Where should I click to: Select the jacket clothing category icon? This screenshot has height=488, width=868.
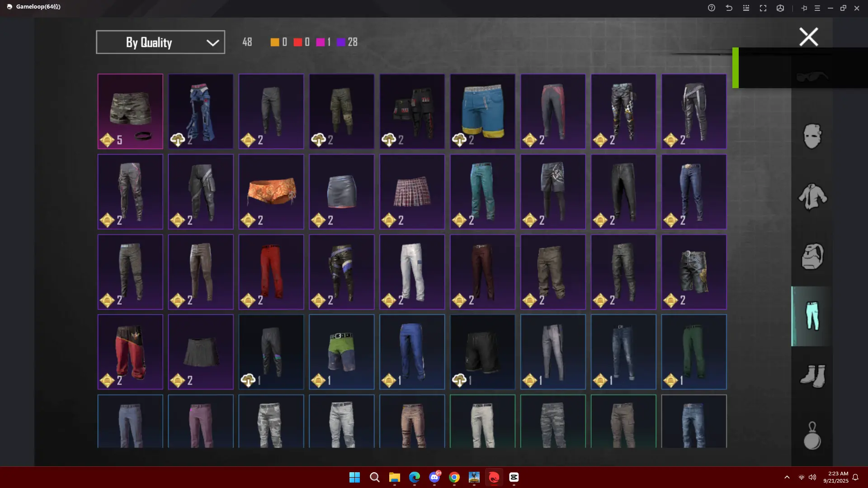pyautogui.click(x=812, y=197)
